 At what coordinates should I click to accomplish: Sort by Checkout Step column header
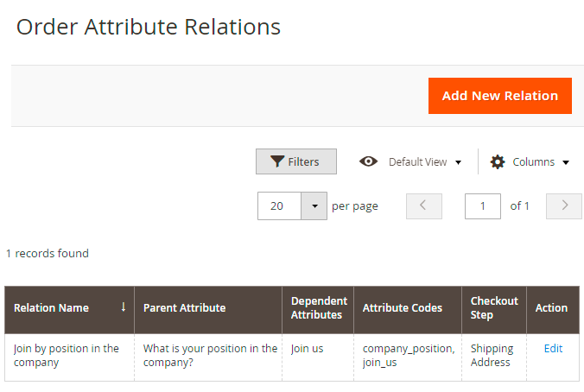[494, 308]
